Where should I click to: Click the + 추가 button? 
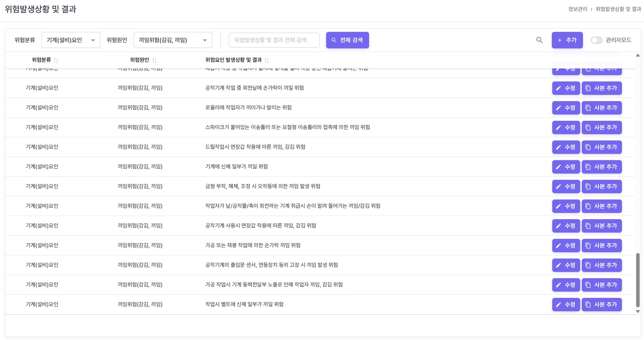(567, 40)
